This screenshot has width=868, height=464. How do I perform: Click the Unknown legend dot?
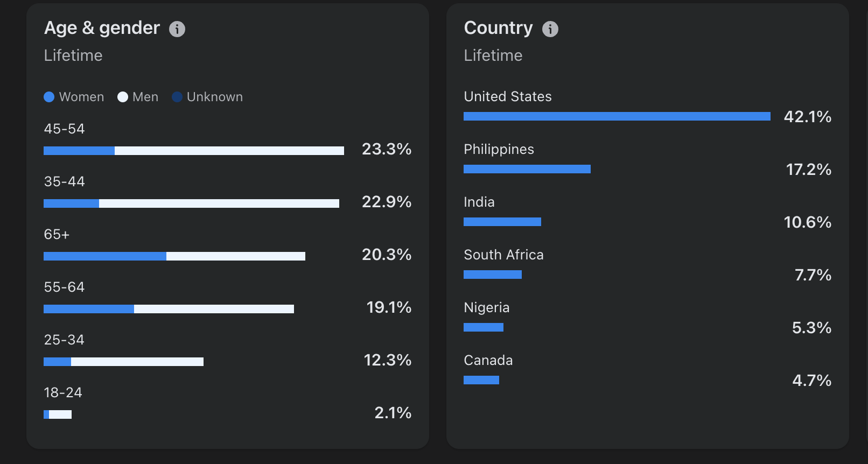pyautogui.click(x=177, y=97)
